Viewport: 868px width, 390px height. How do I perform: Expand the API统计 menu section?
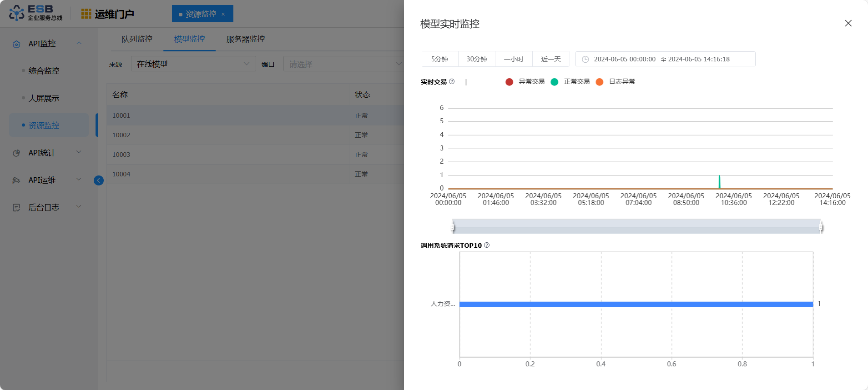(x=79, y=152)
